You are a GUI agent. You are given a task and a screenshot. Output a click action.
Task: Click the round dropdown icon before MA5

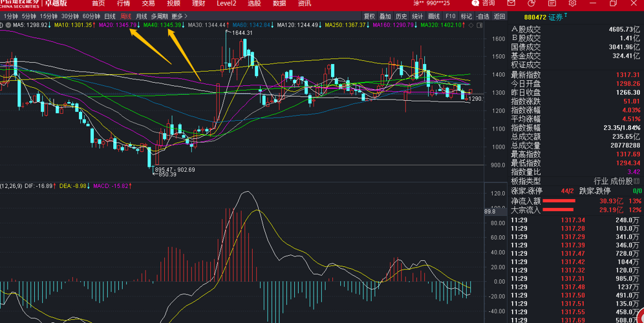pos(8,25)
